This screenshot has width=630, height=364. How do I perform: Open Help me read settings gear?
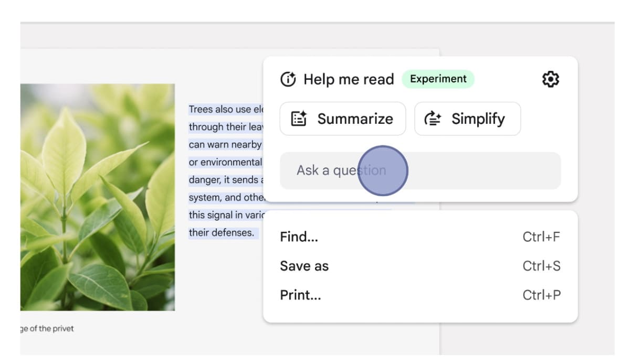click(x=550, y=79)
